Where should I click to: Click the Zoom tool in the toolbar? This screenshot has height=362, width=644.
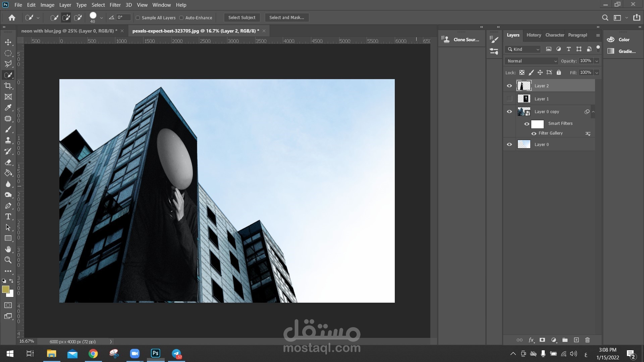tap(8, 260)
